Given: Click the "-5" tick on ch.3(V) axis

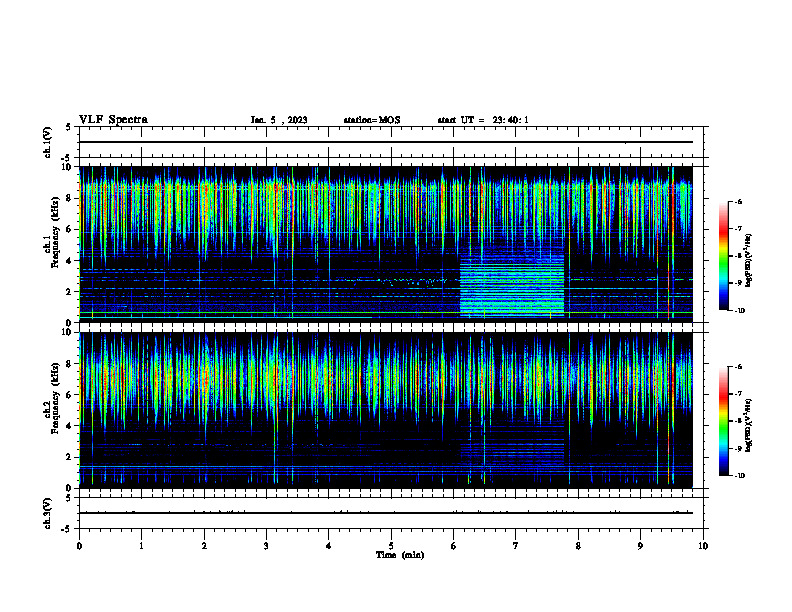Looking at the screenshot, I should 67,529.
